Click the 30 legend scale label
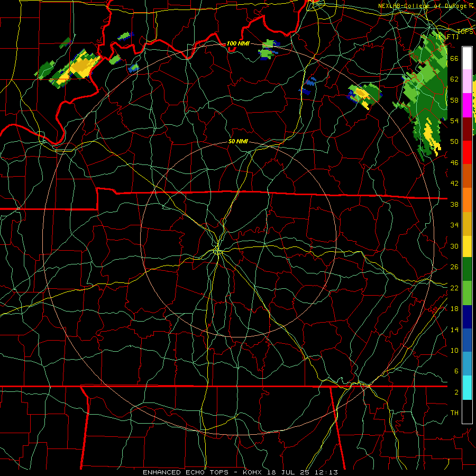The height and width of the screenshot is (476, 476). click(454, 246)
